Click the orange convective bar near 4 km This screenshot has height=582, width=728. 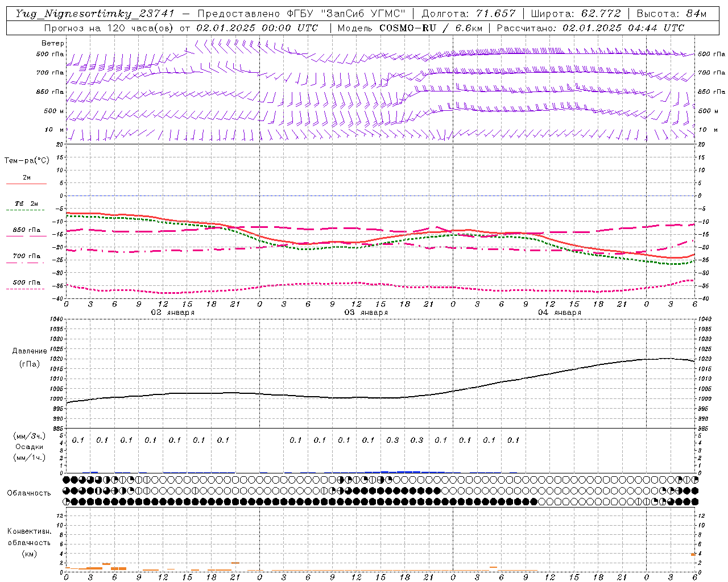click(x=693, y=554)
